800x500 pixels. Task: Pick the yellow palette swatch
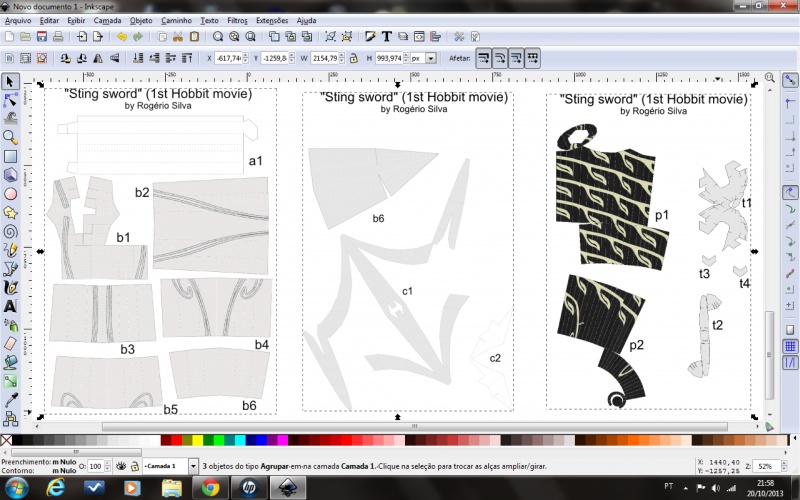coord(197,440)
